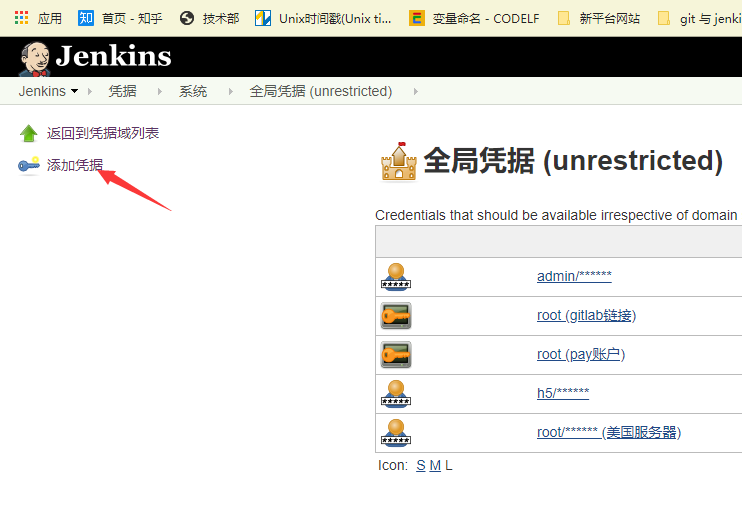Expand the chevron after 凭据 breadcrumb

tap(159, 91)
